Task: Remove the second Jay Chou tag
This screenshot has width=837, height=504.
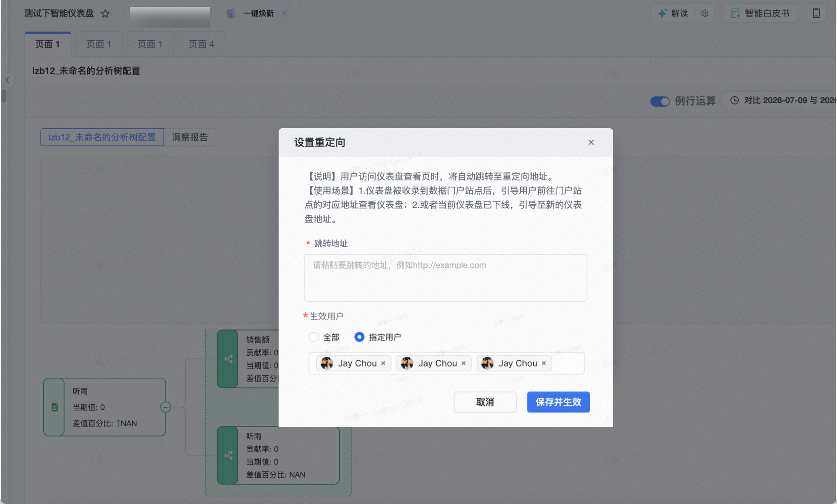Action: point(464,363)
